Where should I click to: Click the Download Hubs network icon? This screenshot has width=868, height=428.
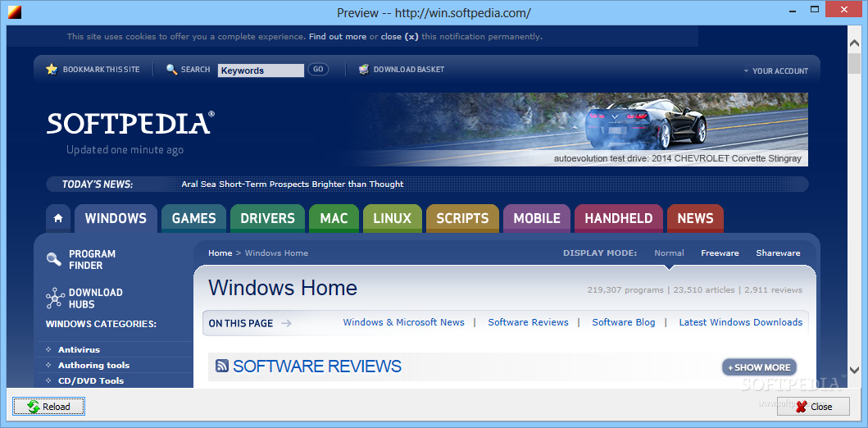tap(55, 298)
